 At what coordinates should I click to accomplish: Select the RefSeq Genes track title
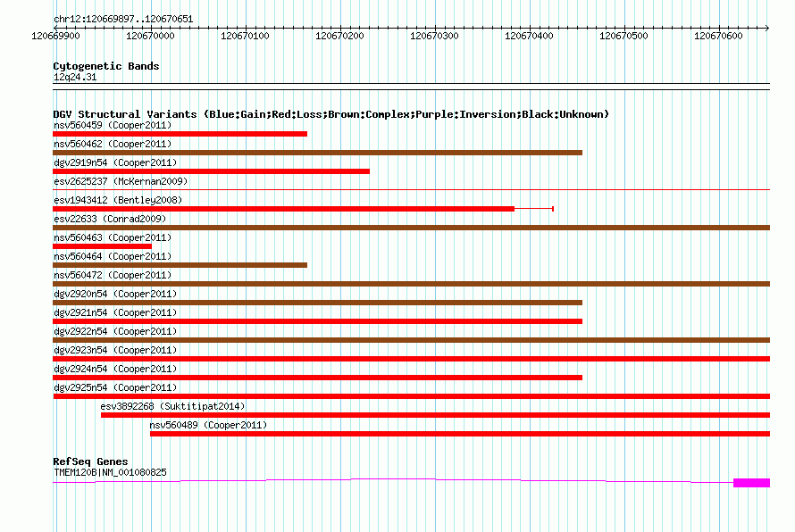click(90, 461)
